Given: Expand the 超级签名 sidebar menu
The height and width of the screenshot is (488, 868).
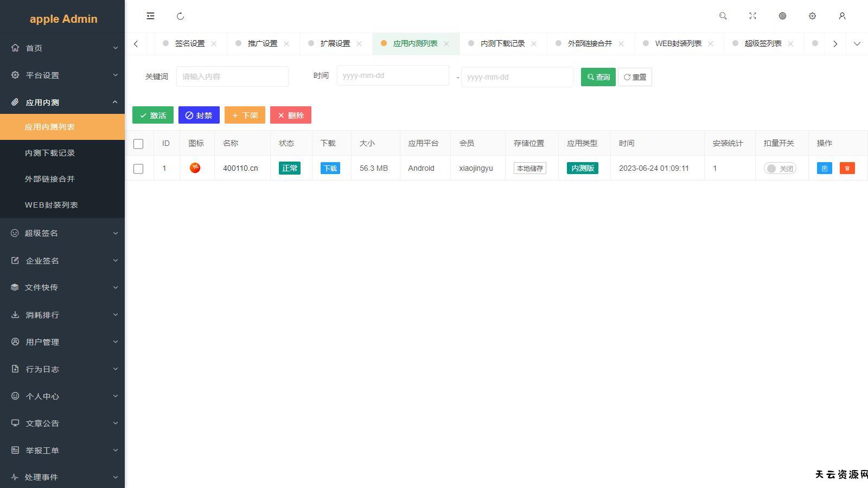Looking at the screenshot, I should click(62, 233).
